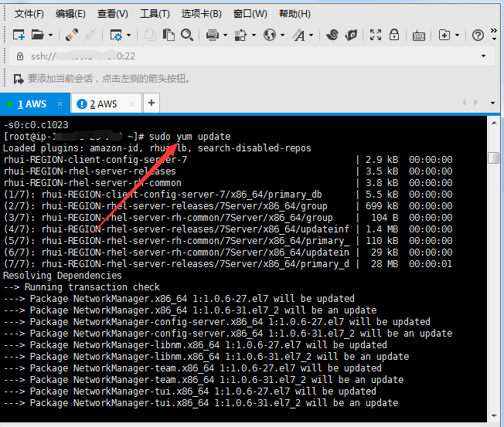Click the greyed Copy icon
This screenshot has width=504, height=427.
point(150,35)
